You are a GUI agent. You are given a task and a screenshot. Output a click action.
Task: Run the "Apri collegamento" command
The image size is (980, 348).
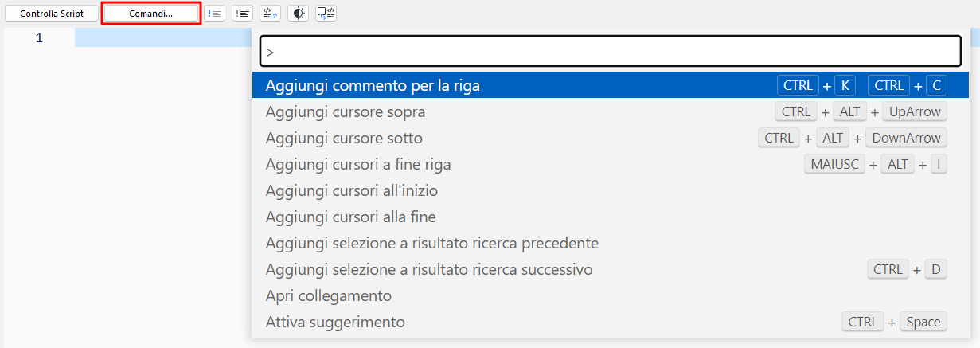329,295
